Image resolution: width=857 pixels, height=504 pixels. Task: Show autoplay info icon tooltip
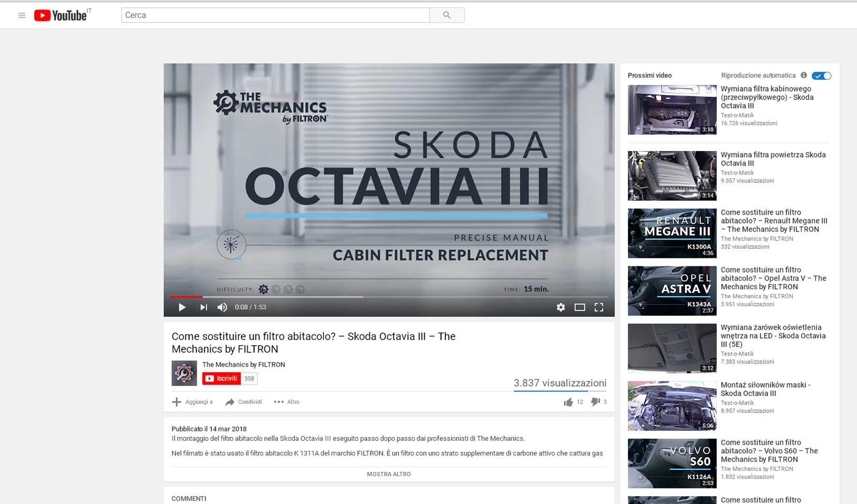tap(803, 75)
